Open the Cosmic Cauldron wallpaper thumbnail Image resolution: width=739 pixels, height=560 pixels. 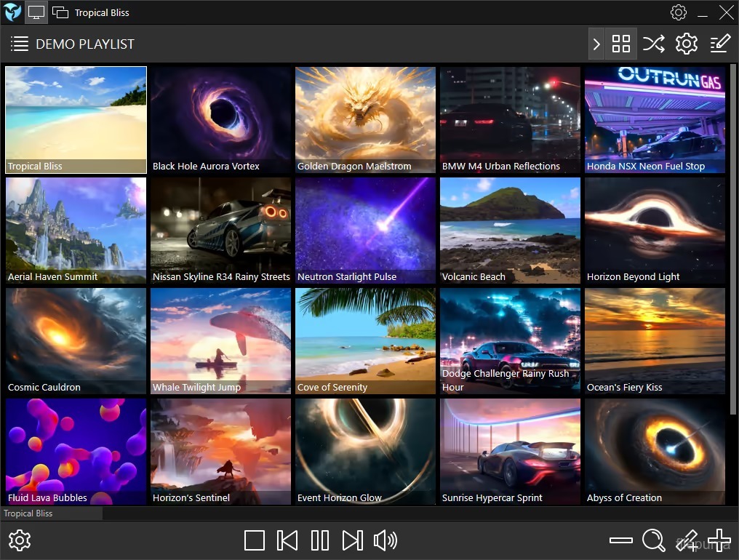(75, 340)
